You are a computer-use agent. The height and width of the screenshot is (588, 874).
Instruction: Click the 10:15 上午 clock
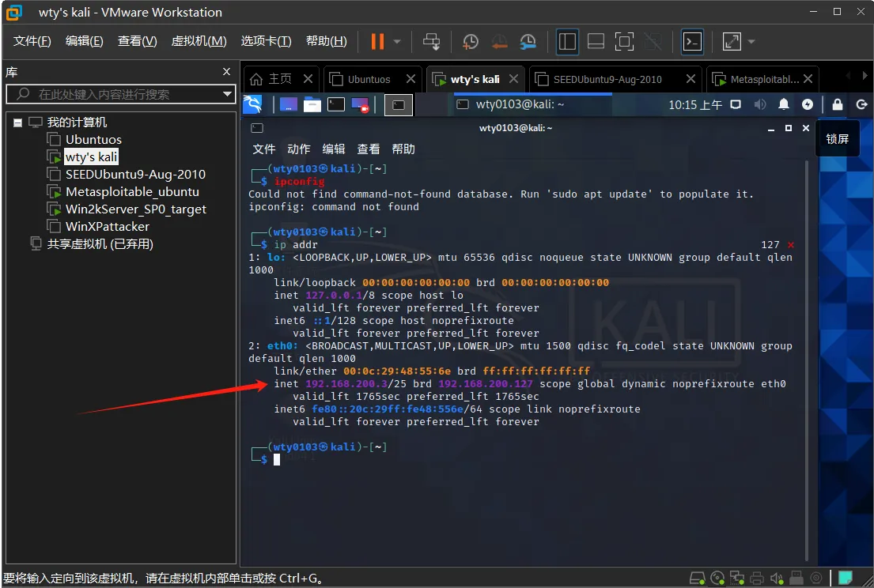694,104
